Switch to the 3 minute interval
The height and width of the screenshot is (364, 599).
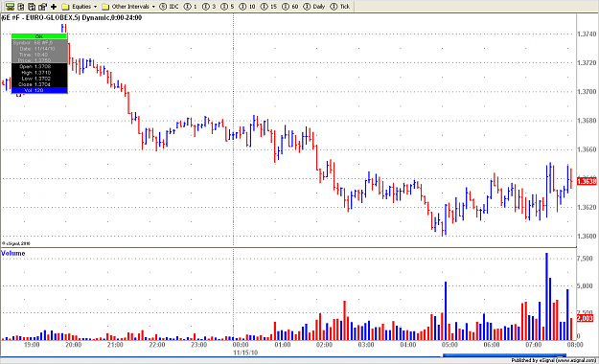[x=209, y=7]
